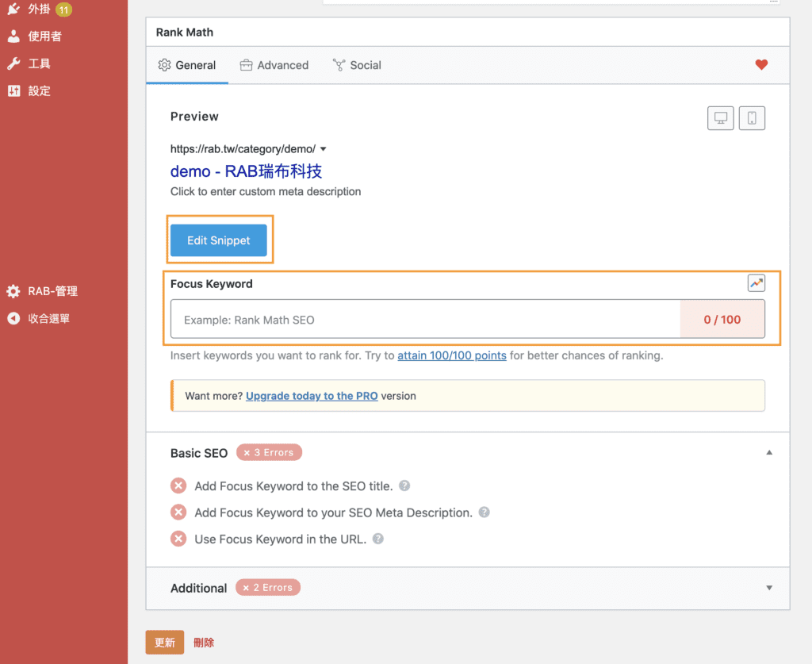Click the help icon beside SEO title error

click(404, 486)
